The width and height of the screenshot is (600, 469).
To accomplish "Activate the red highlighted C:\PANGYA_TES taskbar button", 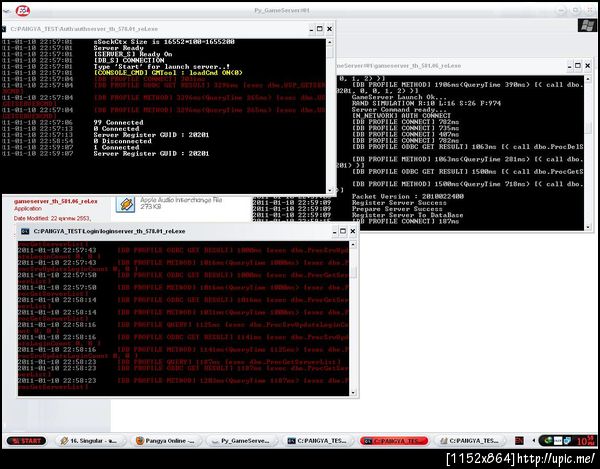I will coord(395,441).
